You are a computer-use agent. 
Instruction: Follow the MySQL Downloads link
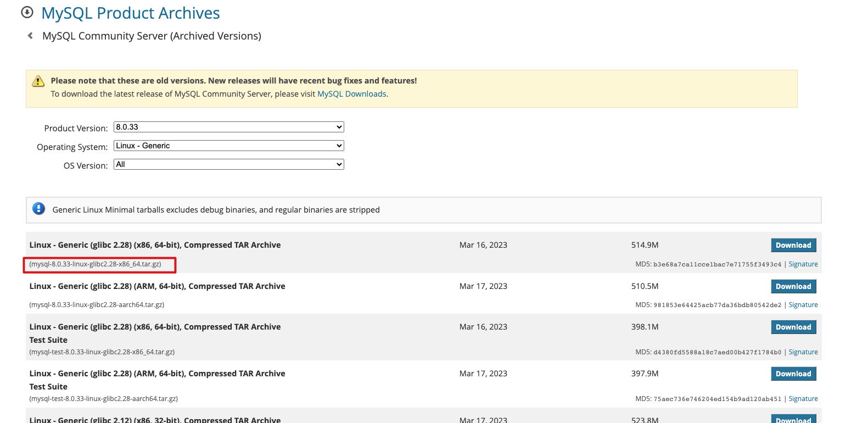click(352, 94)
